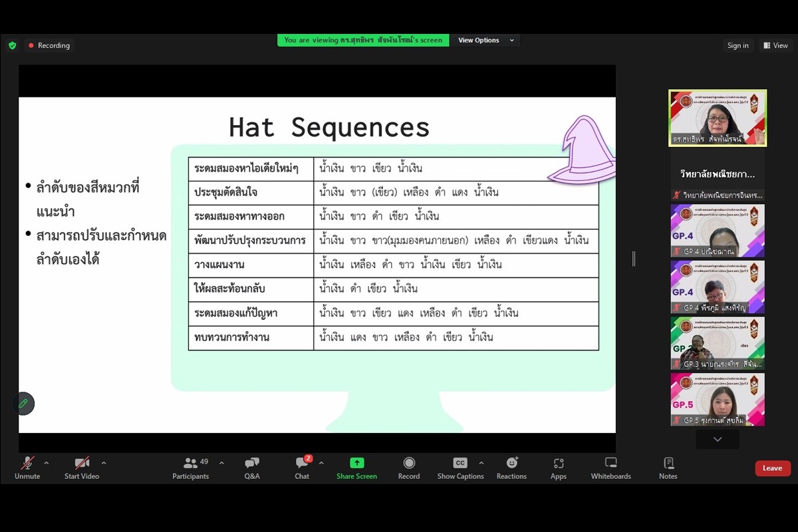Viewport: 798px width, 532px height.
Task: Expand the audio options arrow beside Unmute
Action: pyautogui.click(x=47, y=463)
